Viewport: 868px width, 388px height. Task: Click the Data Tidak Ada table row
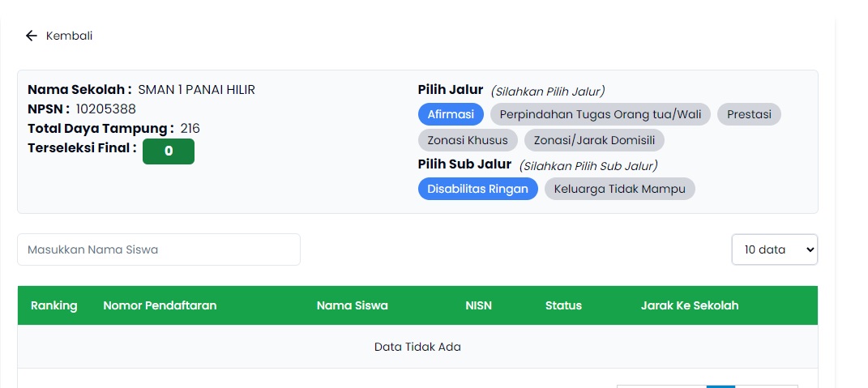417,347
